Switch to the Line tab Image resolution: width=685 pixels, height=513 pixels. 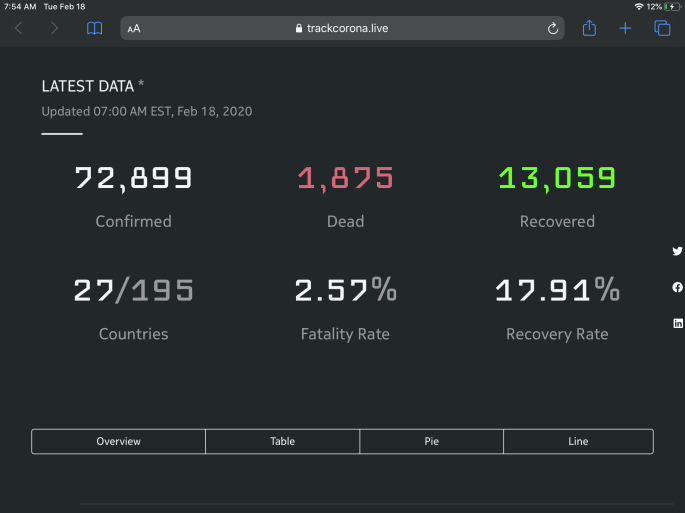578,441
